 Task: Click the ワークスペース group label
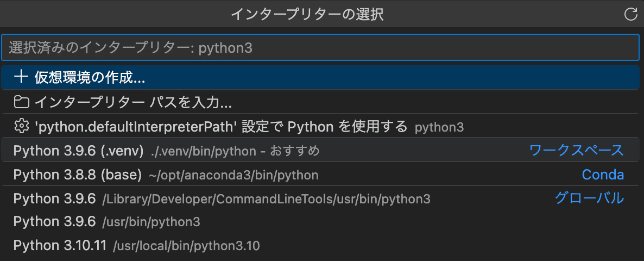pos(576,151)
